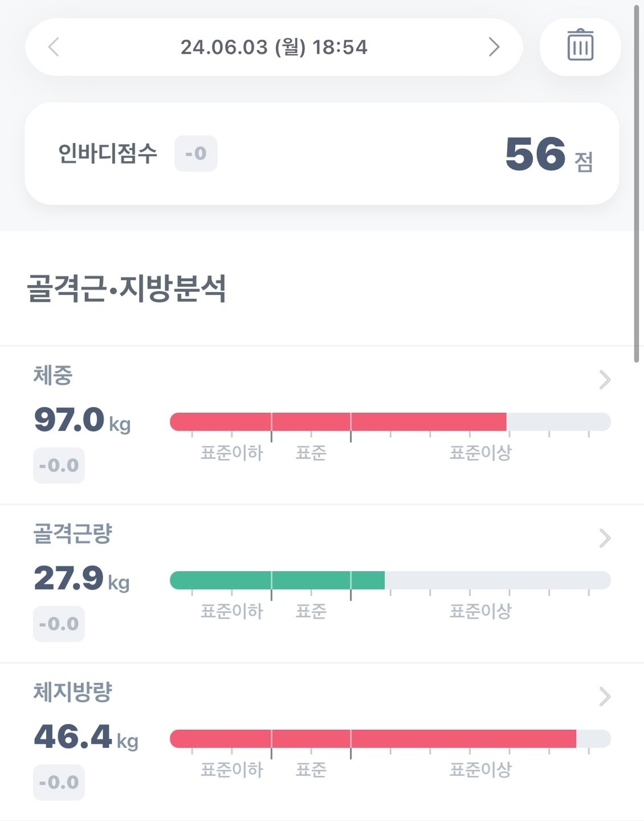This screenshot has width=644, height=821.
Task: Tap the red 체지방량 progress bar
Action: click(373, 739)
